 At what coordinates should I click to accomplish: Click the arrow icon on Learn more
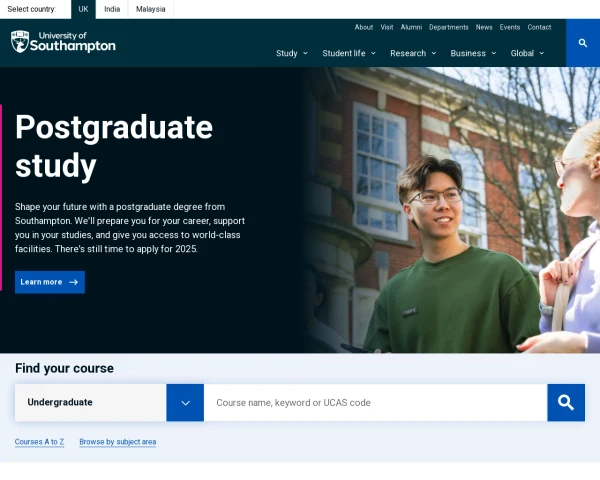pos(73,282)
